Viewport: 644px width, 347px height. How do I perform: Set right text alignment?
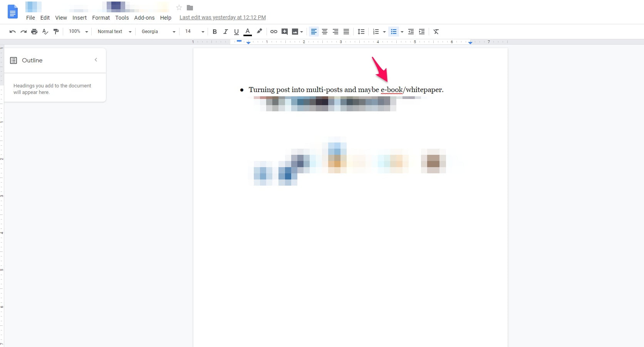[335, 32]
